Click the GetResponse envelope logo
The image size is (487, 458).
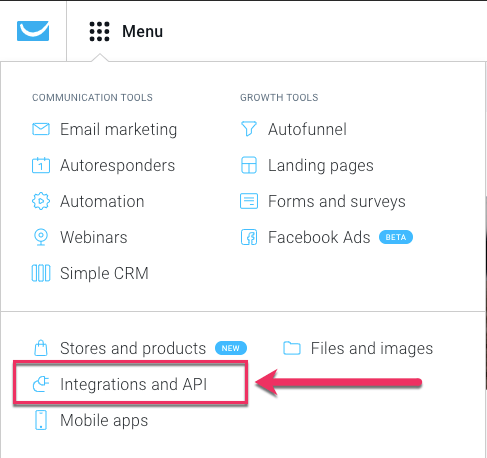point(33,31)
